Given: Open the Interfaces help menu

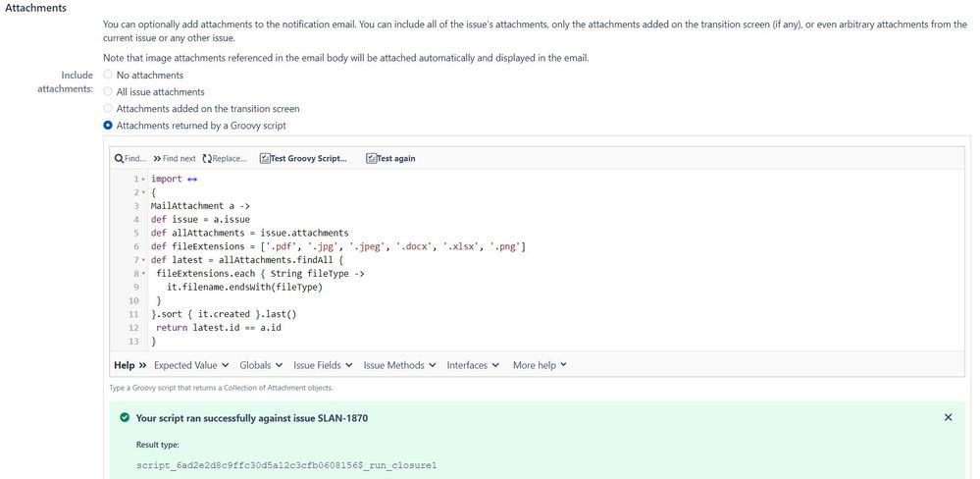Looking at the screenshot, I should pos(473,365).
